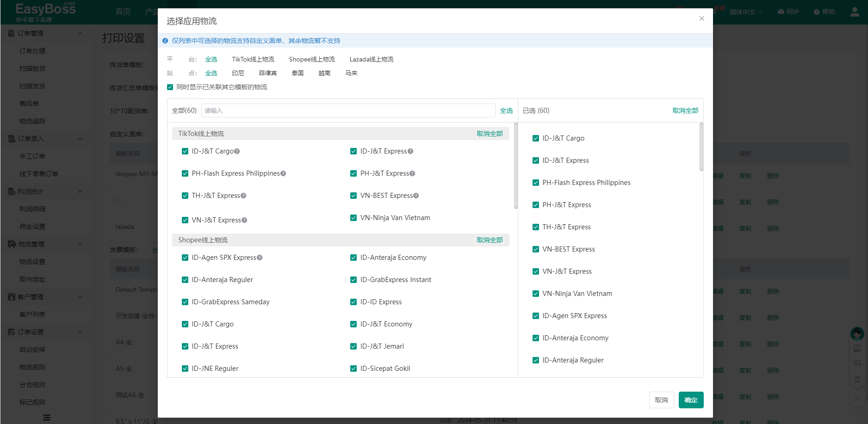Click help icon beside ID-Agen SPX Express

click(260, 258)
